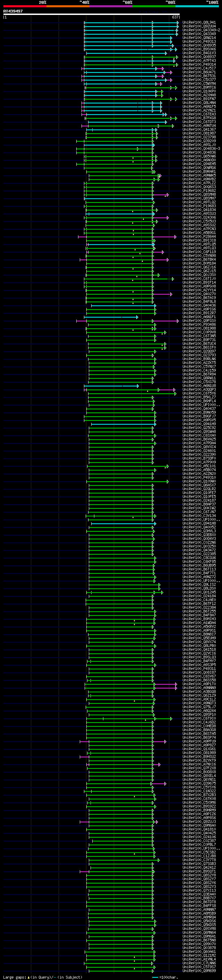Click the Large gaps legend text
The width and height of the screenshot is (222, 980).
(43, 977)
